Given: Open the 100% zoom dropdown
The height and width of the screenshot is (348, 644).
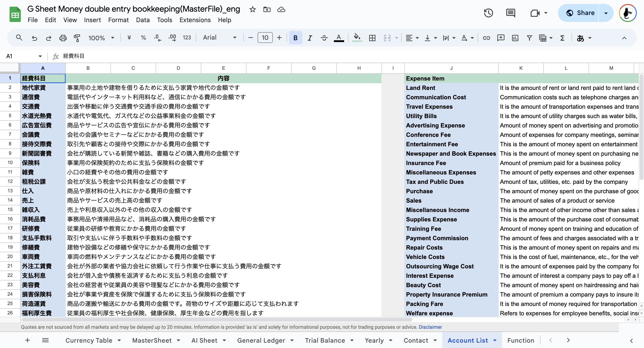Looking at the screenshot, I should [101, 38].
